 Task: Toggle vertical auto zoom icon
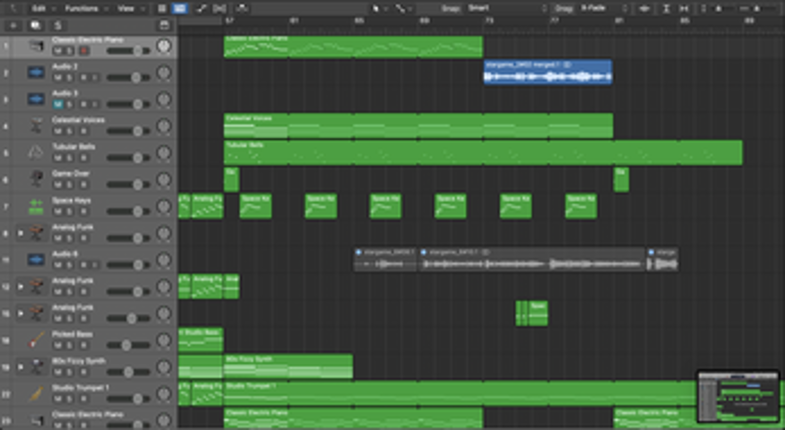(x=666, y=9)
